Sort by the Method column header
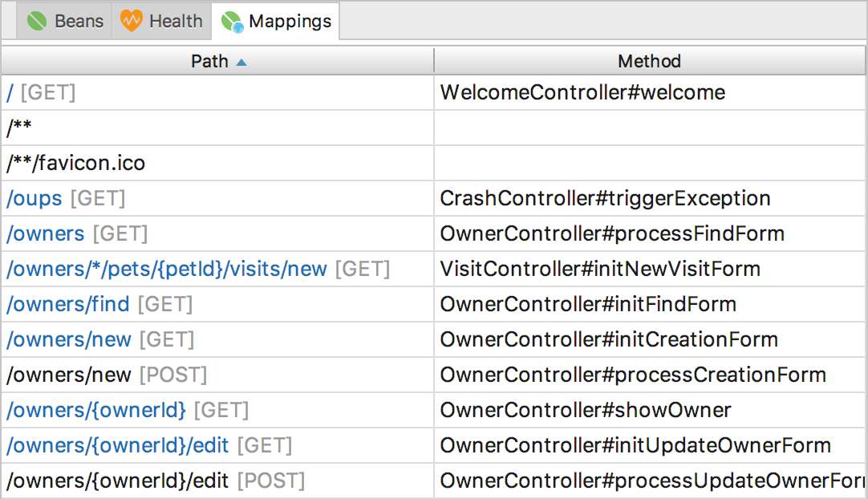 649,61
